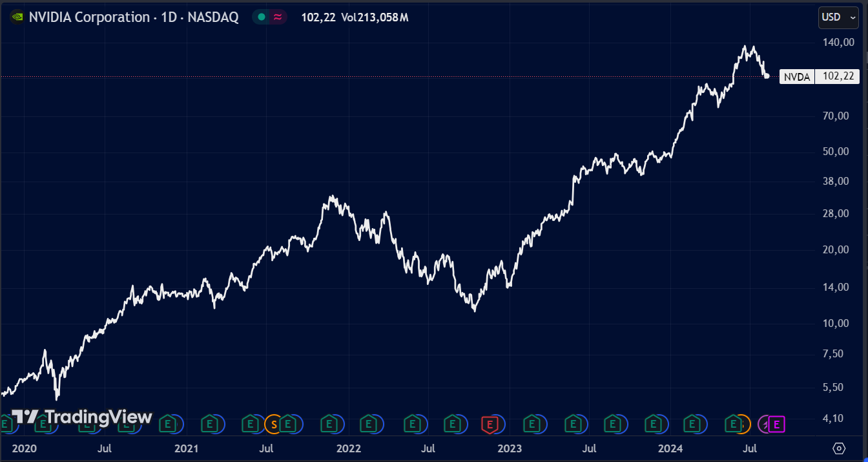The height and width of the screenshot is (462, 868).
Task: Open chart settings hexagon gear icon
Action: (839, 448)
